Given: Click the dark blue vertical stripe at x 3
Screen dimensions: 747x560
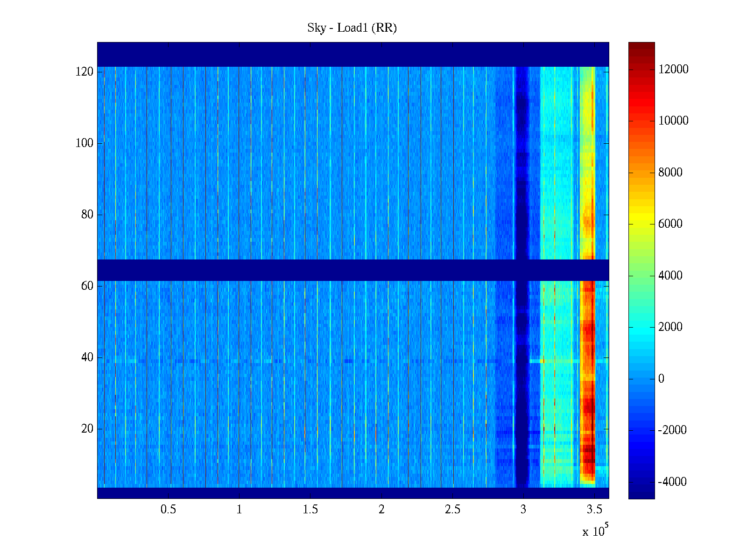Looking at the screenshot, I should (521, 187).
